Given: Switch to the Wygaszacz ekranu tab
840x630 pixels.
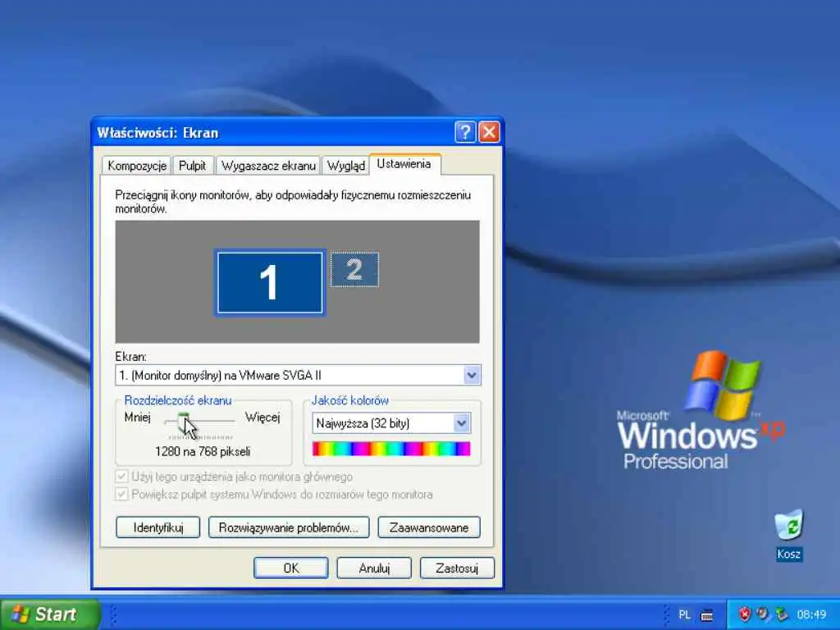Looking at the screenshot, I should click(268, 166).
